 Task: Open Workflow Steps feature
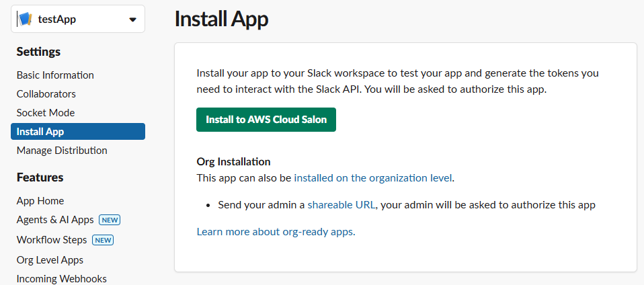tap(52, 240)
